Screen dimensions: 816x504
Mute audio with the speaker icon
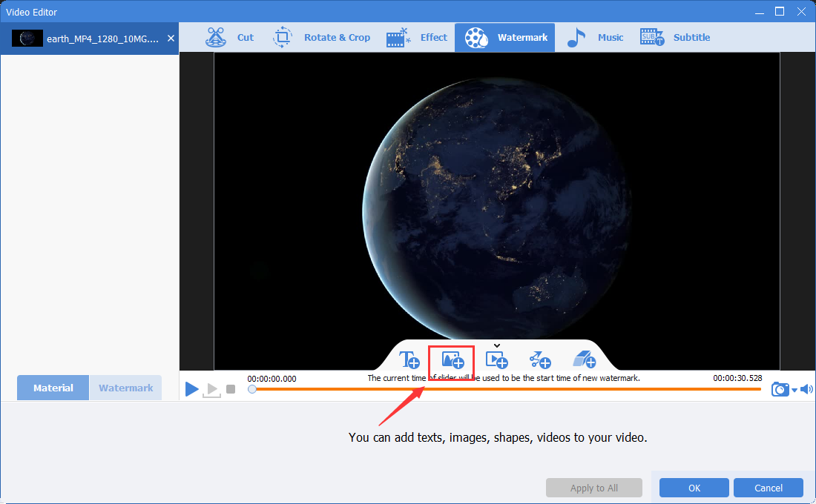point(806,389)
